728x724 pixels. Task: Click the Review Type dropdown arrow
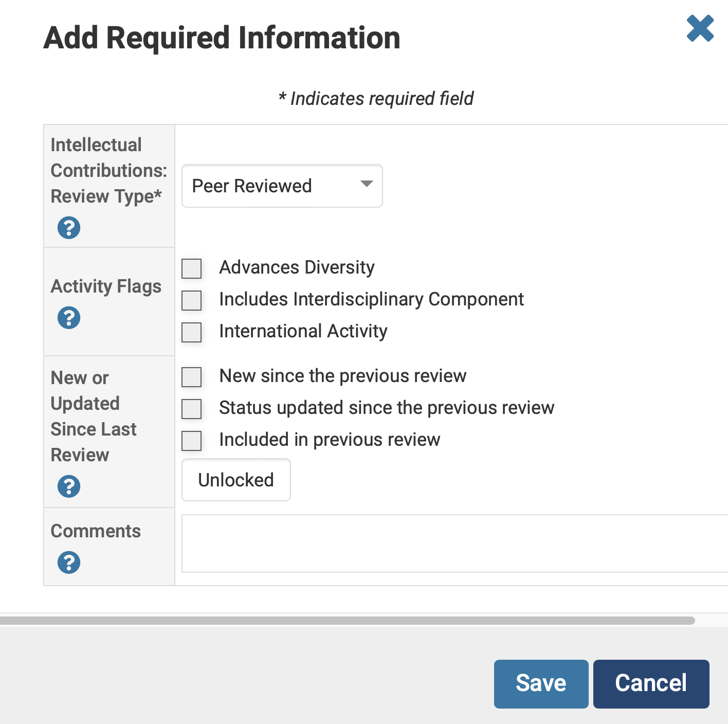click(367, 185)
